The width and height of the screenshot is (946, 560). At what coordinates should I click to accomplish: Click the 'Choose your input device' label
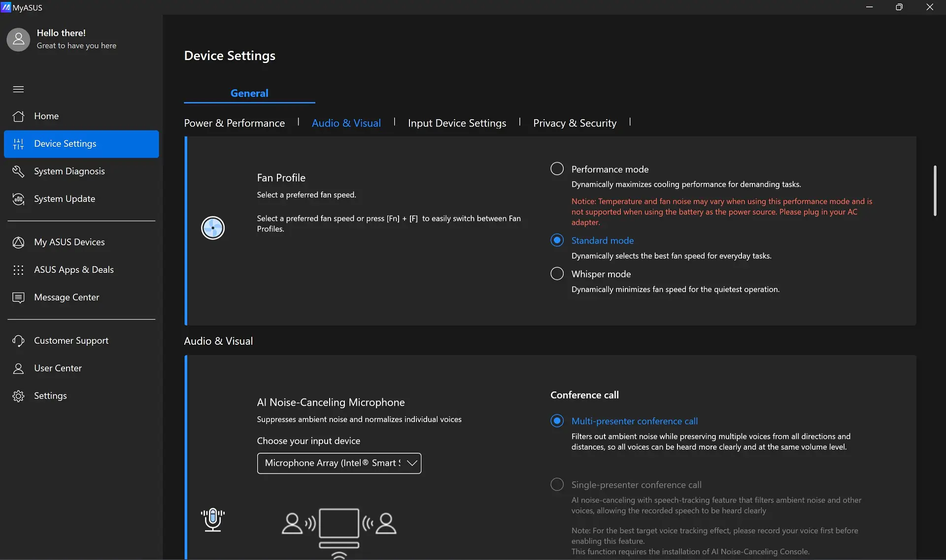308,441
